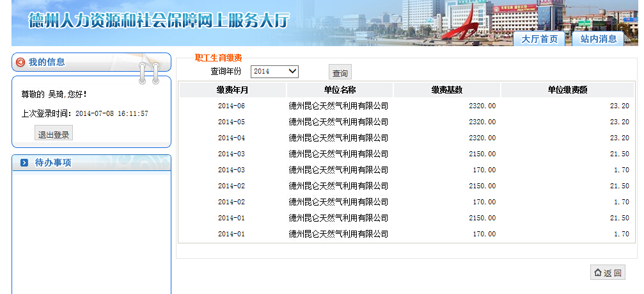The image size is (644, 294).
Task: Click the company name in the 2014-06 row
Action: click(x=338, y=106)
